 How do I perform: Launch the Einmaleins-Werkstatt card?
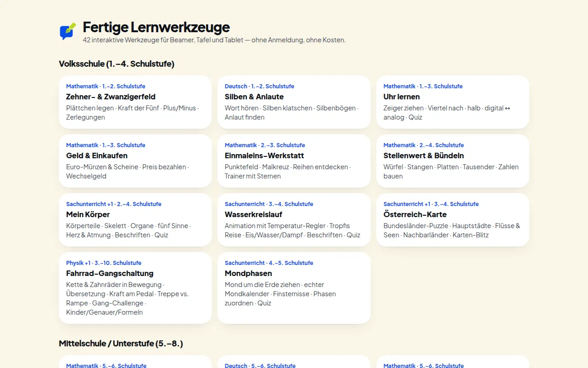[x=294, y=161]
